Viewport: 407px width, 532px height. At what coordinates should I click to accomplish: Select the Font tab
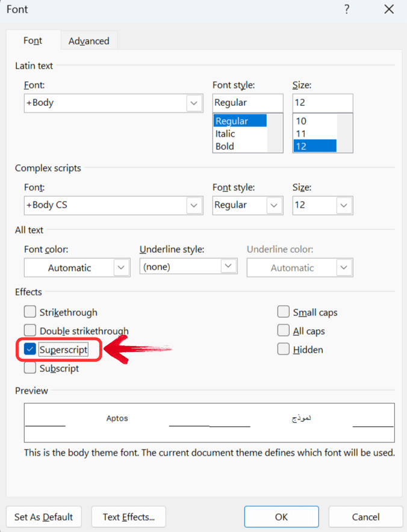tap(33, 41)
